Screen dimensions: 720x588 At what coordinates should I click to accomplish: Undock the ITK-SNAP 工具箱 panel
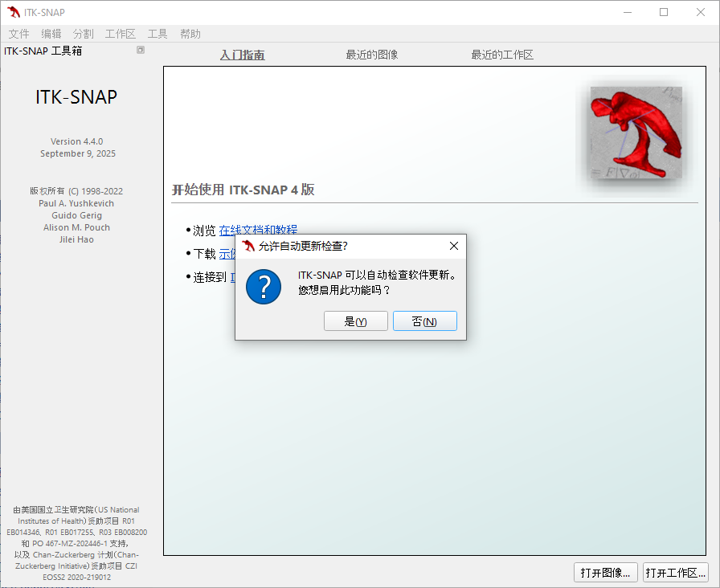pyautogui.click(x=141, y=50)
